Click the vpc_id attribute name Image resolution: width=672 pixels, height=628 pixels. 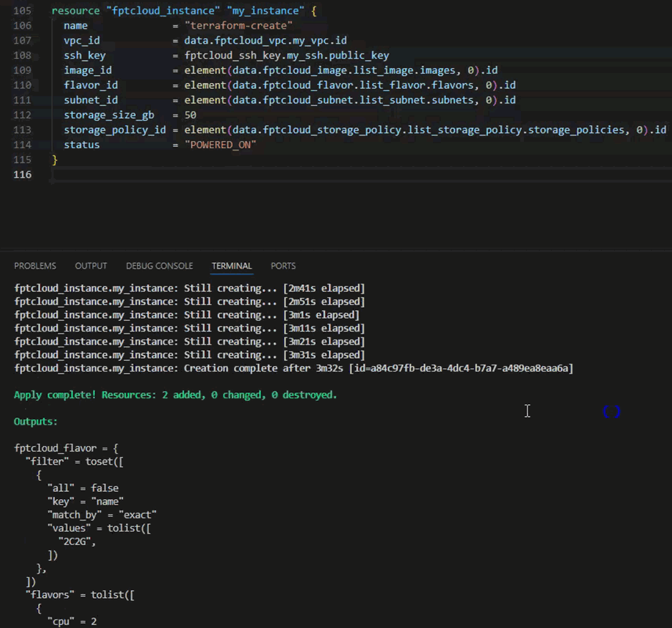pyautogui.click(x=82, y=41)
